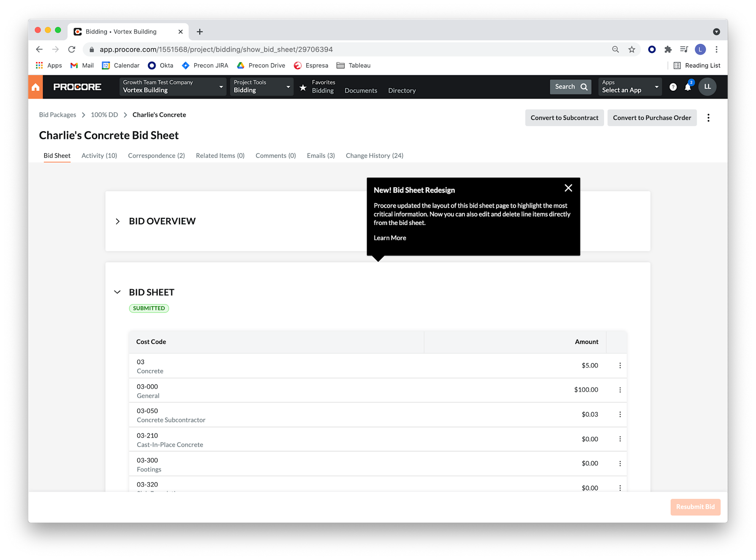Go to 100% DD breadcrumb
The image size is (756, 560).
pyautogui.click(x=104, y=115)
